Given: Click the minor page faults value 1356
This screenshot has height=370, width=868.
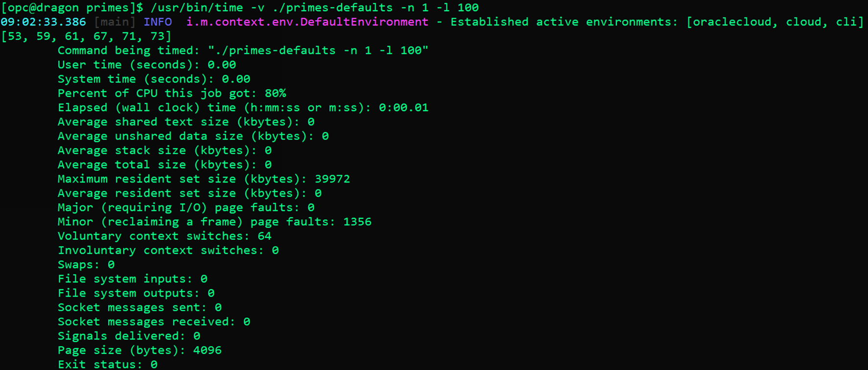Looking at the screenshot, I should coord(357,222).
